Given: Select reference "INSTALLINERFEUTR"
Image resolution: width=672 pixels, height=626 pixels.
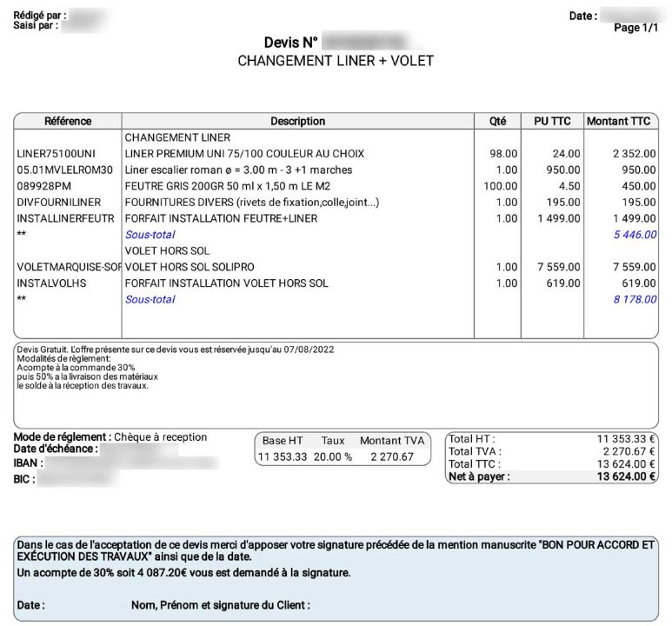Looking at the screenshot, I should click(65, 219).
